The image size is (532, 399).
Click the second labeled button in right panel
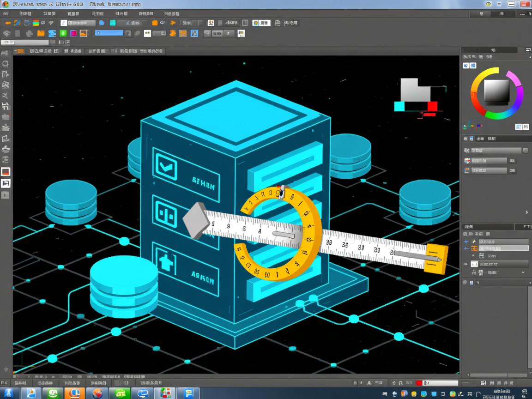pos(486,161)
